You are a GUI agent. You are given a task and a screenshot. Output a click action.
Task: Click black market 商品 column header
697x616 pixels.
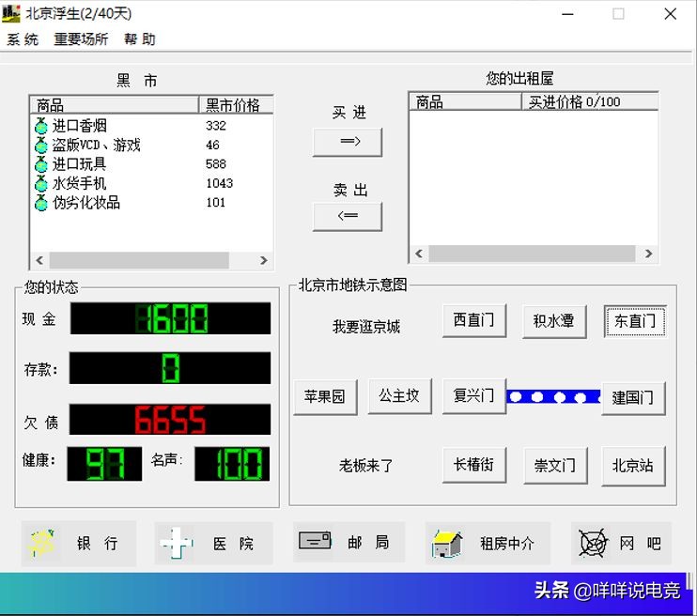[x=115, y=105]
